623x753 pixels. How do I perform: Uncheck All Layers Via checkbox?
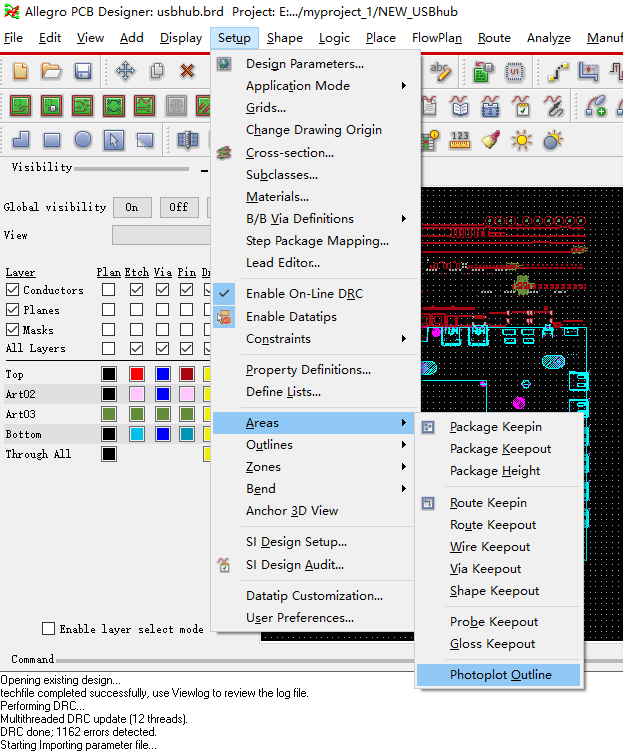tap(162, 348)
